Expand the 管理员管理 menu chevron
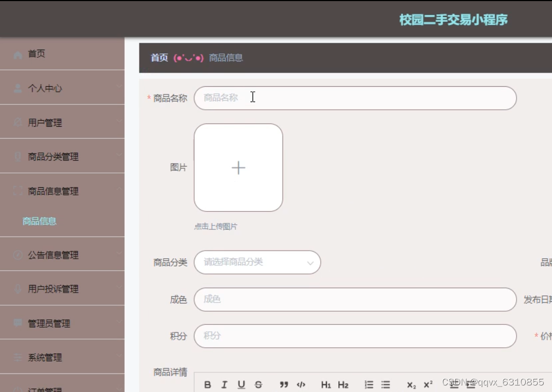This screenshot has height=392, width=552. pos(119,322)
